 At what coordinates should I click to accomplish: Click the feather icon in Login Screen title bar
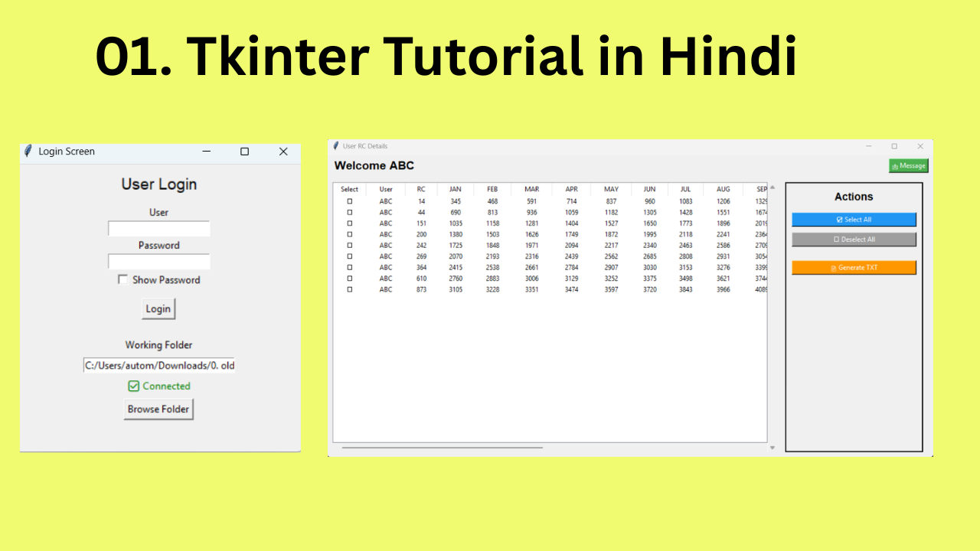pyautogui.click(x=28, y=152)
